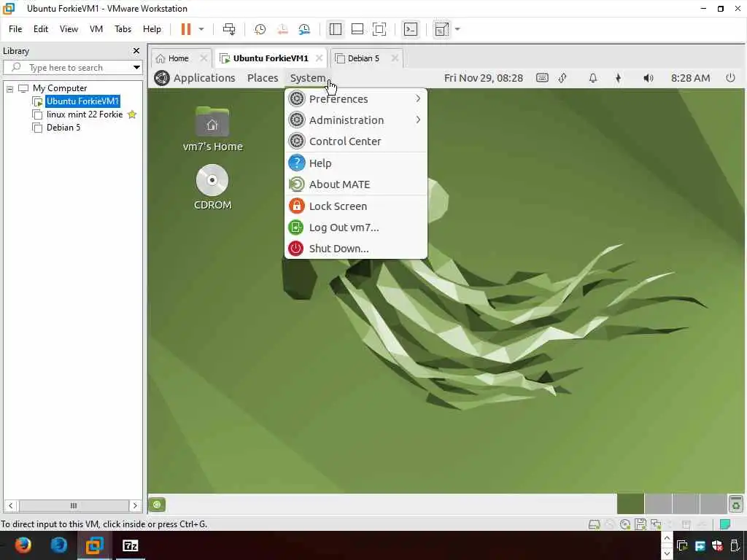Image resolution: width=747 pixels, height=560 pixels.
Task: Toggle the thumbnail bar view icon
Action: pyautogui.click(x=357, y=29)
